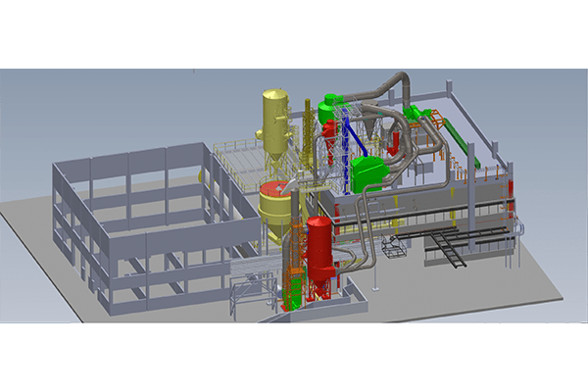Select the central green equipment unit
This screenshot has width=588, height=392.
pos(370,171)
